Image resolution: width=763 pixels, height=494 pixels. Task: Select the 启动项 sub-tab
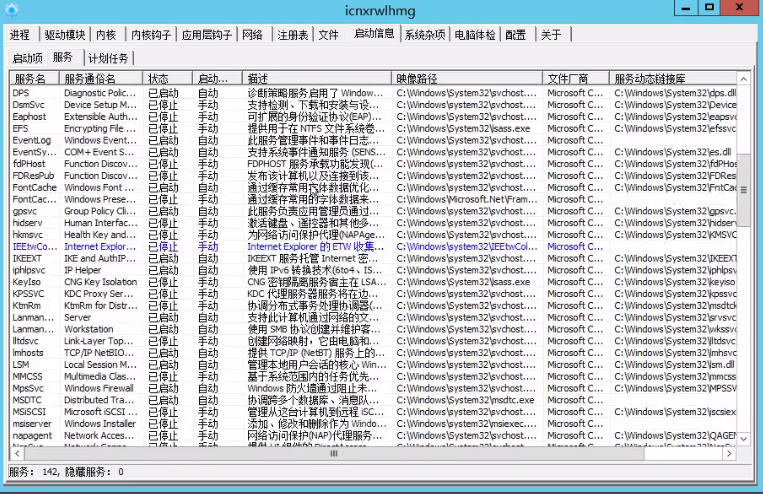pyautogui.click(x=27, y=58)
